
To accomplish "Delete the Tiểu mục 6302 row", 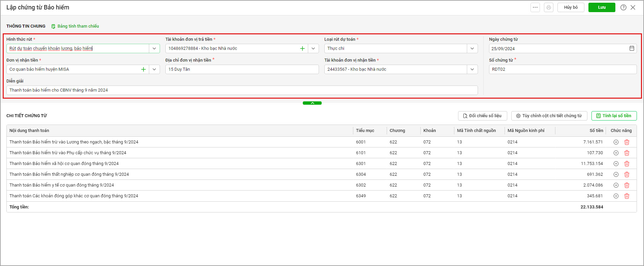I will pyautogui.click(x=627, y=185).
